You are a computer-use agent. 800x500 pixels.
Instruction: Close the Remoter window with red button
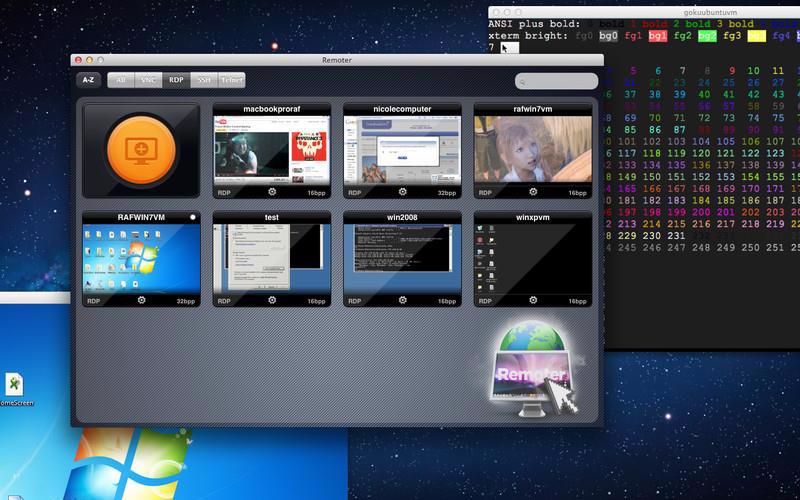point(78,60)
